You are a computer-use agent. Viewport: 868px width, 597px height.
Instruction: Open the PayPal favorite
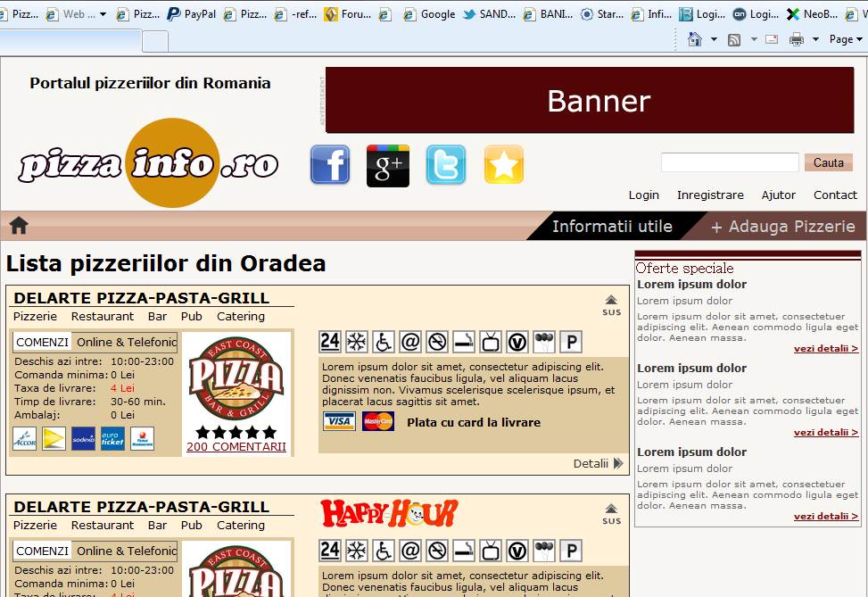[x=192, y=14]
